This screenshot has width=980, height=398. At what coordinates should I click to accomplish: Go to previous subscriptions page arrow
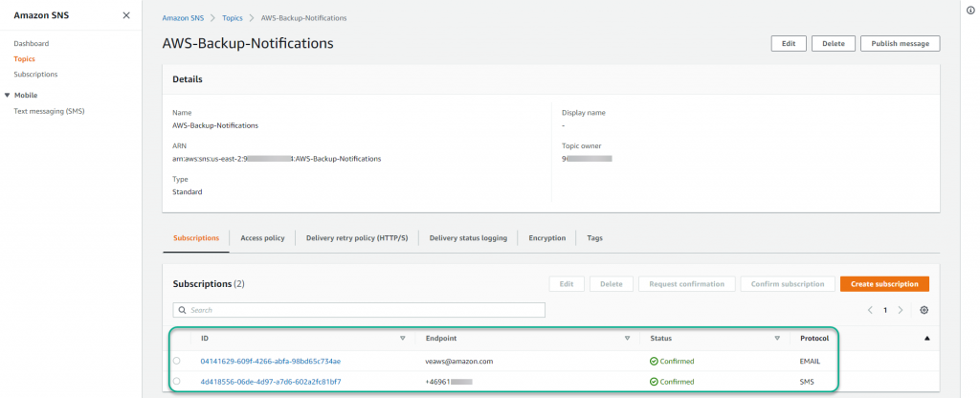point(870,310)
